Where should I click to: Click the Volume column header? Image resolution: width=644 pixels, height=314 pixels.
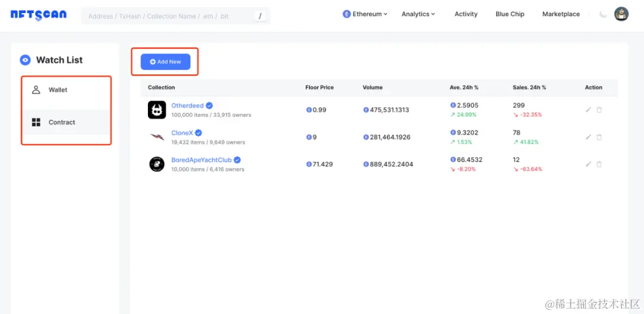[373, 88]
